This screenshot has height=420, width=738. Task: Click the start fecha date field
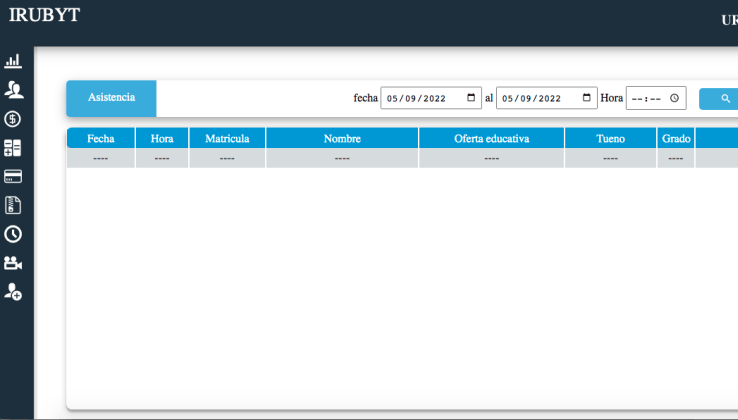pyautogui.click(x=420, y=98)
